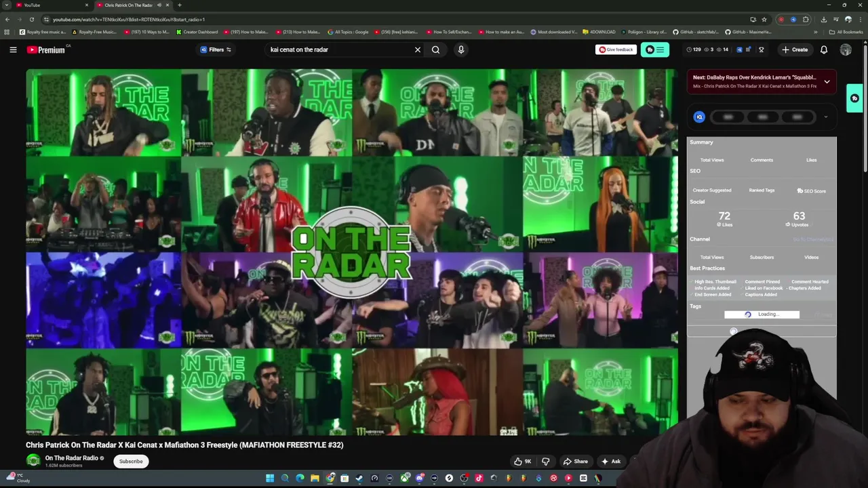This screenshot has height=488, width=868.
Task: Open the YouTube hamburger guide menu
Action: coord(13,49)
